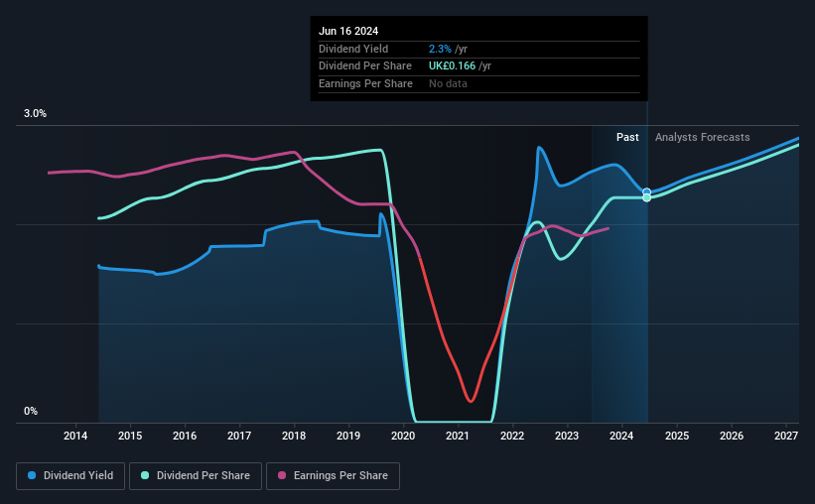Select the Past section label
This screenshot has width=815, height=504.
click(627, 137)
